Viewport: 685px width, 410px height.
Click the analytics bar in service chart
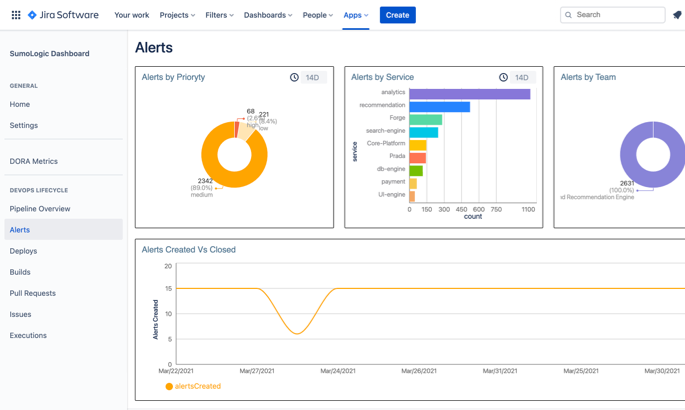469,93
